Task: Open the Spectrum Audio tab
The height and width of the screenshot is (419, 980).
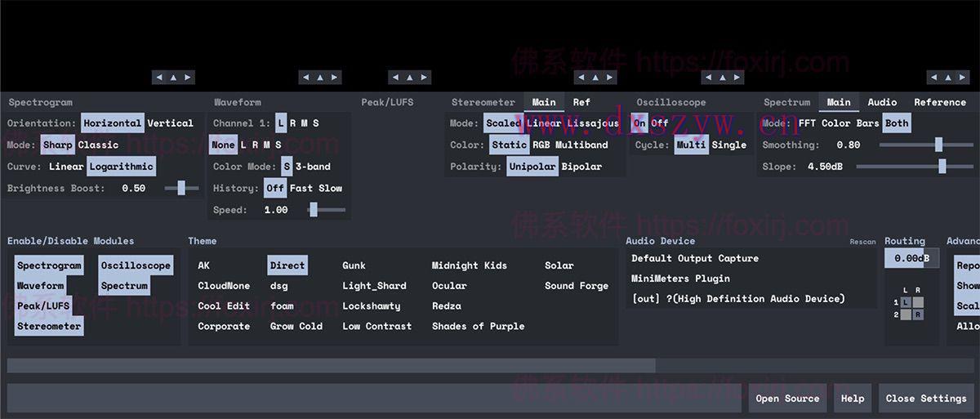Action: pyautogui.click(x=882, y=102)
